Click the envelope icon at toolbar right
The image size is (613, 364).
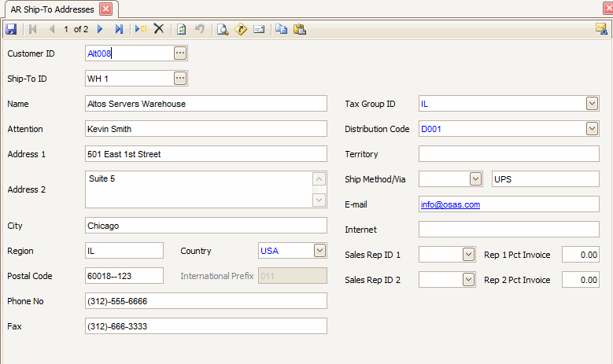(601, 29)
